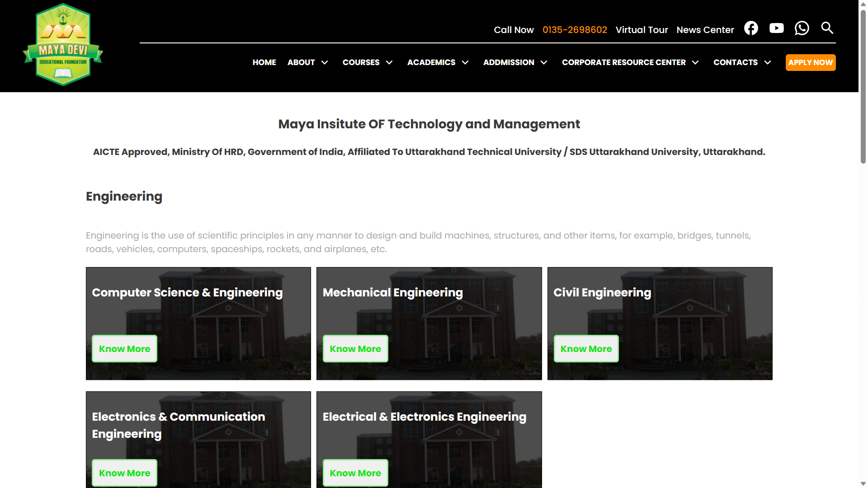Image resolution: width=868 pixels, height=488 pixels.
Task: Expand the Courses dropdown arrow
Action: (389, 63)
